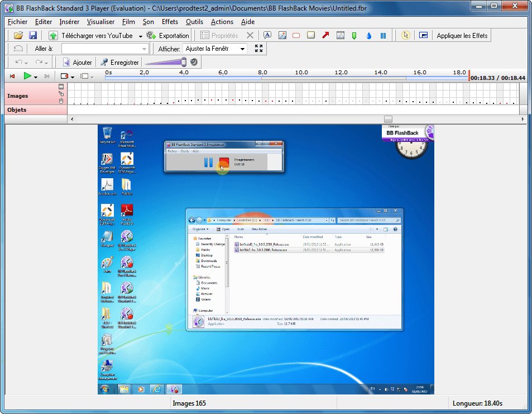Click the red playhead marker at timeline end
The height and width of the screenshot is (414, 532).
tap(469, 75)
